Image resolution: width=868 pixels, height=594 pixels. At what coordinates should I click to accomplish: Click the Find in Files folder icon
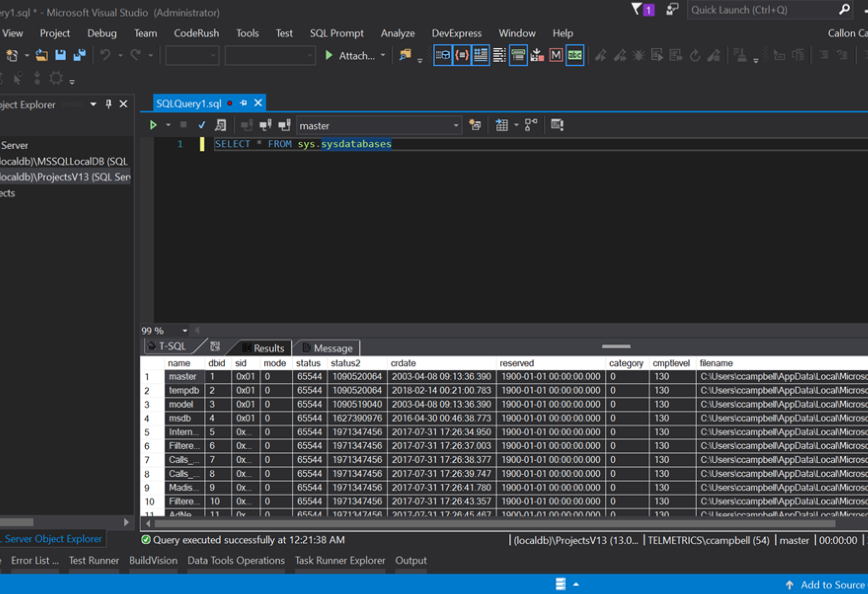(x=405, y=55)
